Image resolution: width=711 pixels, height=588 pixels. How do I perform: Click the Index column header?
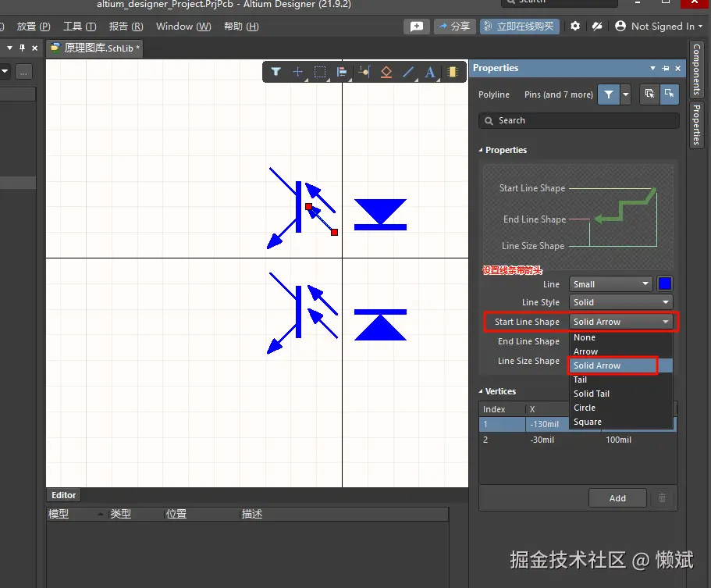coord(502,408)
